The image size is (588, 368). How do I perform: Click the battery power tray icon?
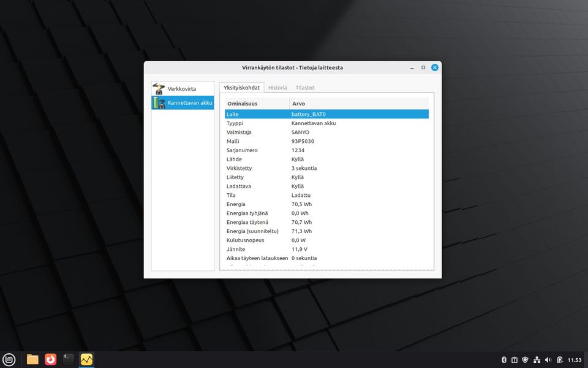[560, 360]
